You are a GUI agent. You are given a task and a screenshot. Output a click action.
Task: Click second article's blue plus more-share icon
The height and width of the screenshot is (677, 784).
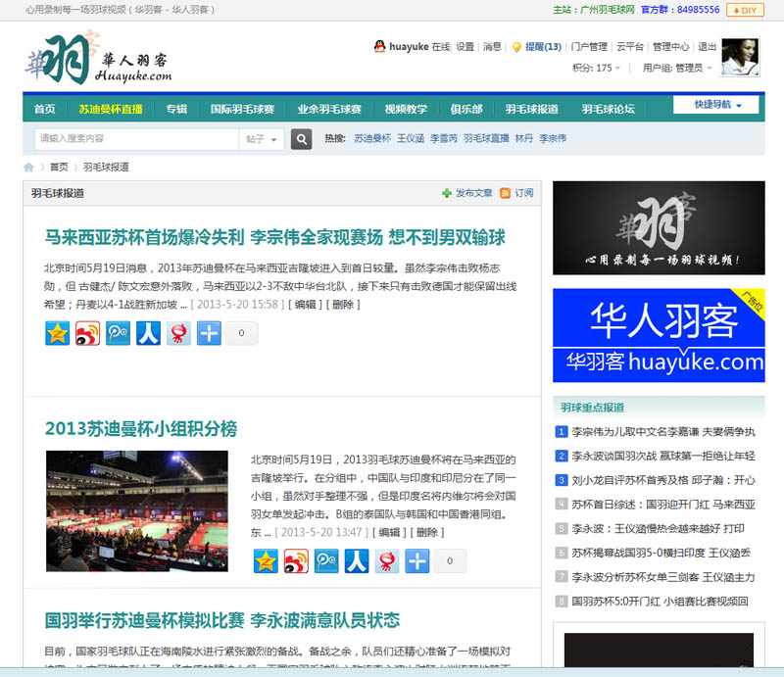tap(417, 561)
